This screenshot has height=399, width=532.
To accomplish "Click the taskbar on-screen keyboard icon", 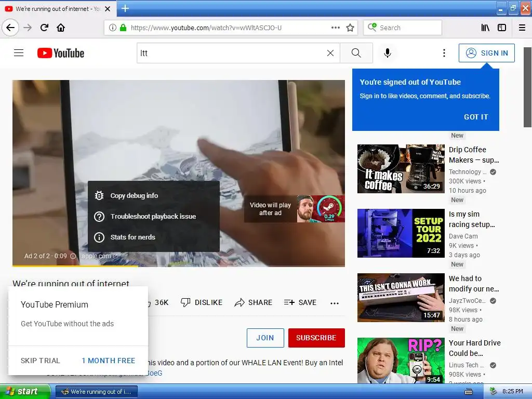I will (469, 392).
